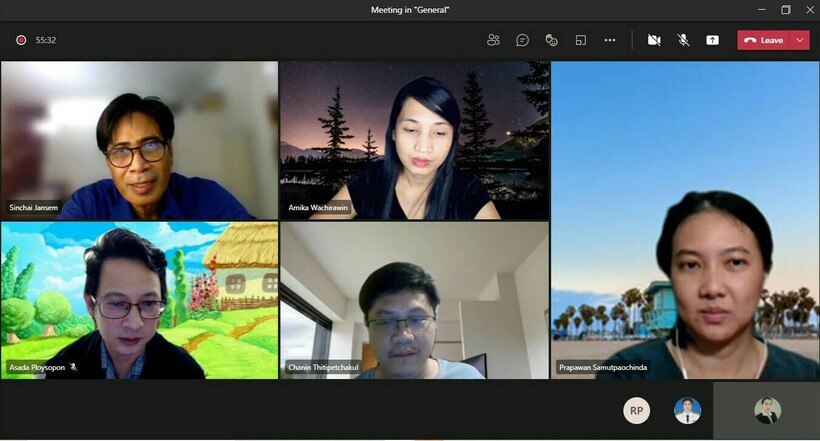
Task: Close the meeting window
Action: pyautogui.click(x=810, y=10)
